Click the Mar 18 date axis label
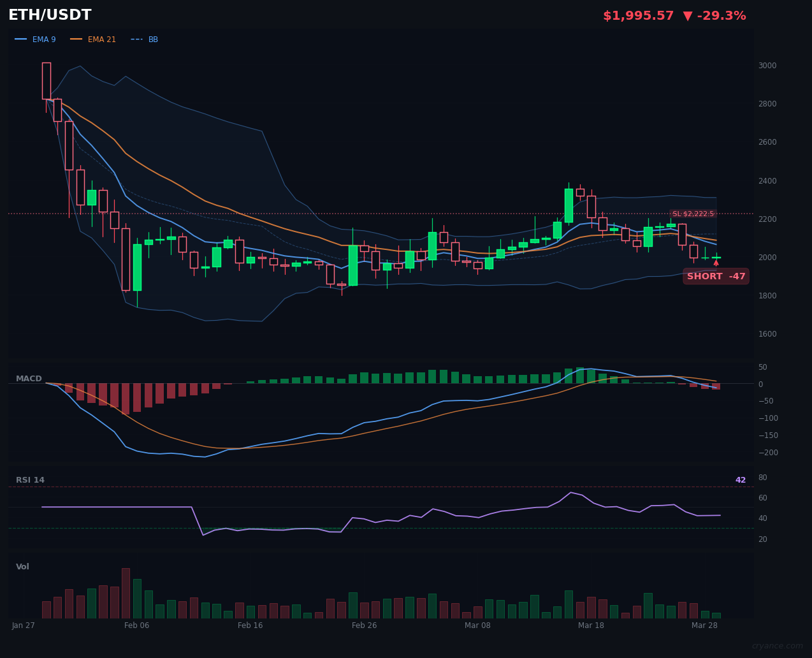The image size is (812, 658). (x=591, y=625)
